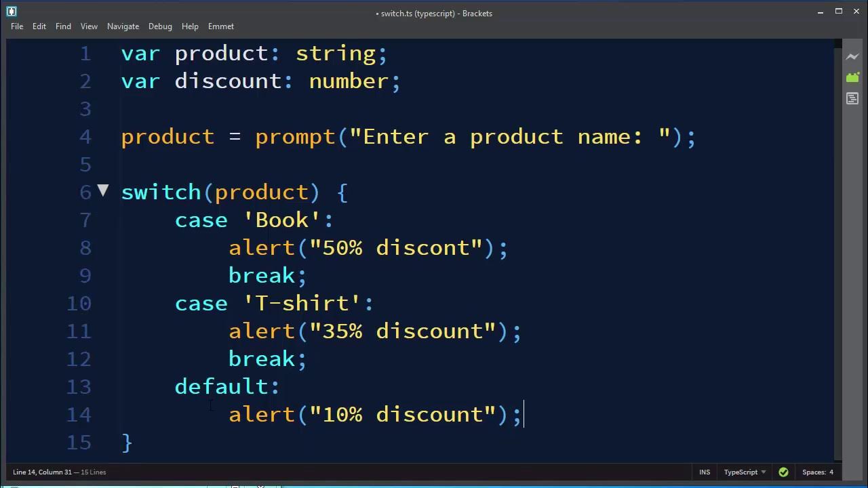The width and height of the screenshot is (868, 488).
Task: Open the Debug menu
Action: (x=160, y=26)
